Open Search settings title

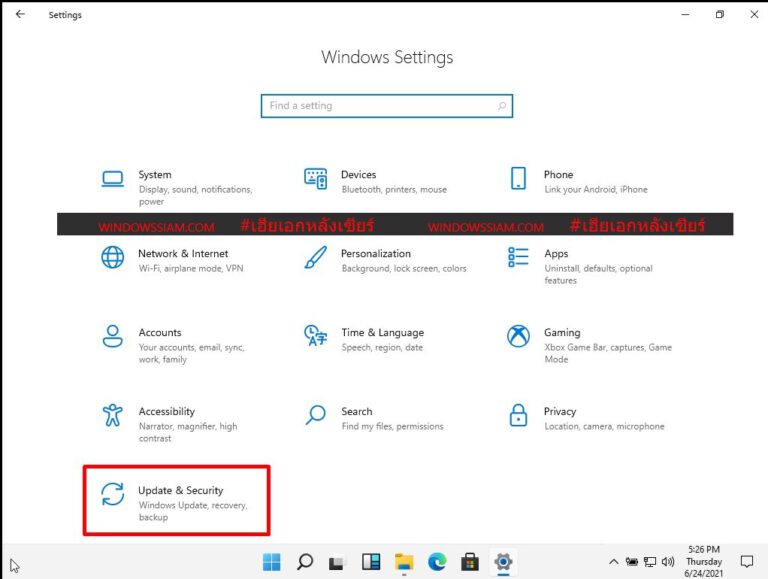click(x=357, y=411)
